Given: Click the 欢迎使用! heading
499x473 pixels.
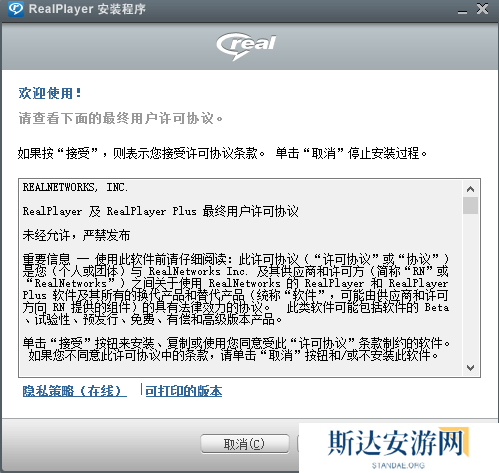Looking at the screenshot, I should [x=50, y=93].
